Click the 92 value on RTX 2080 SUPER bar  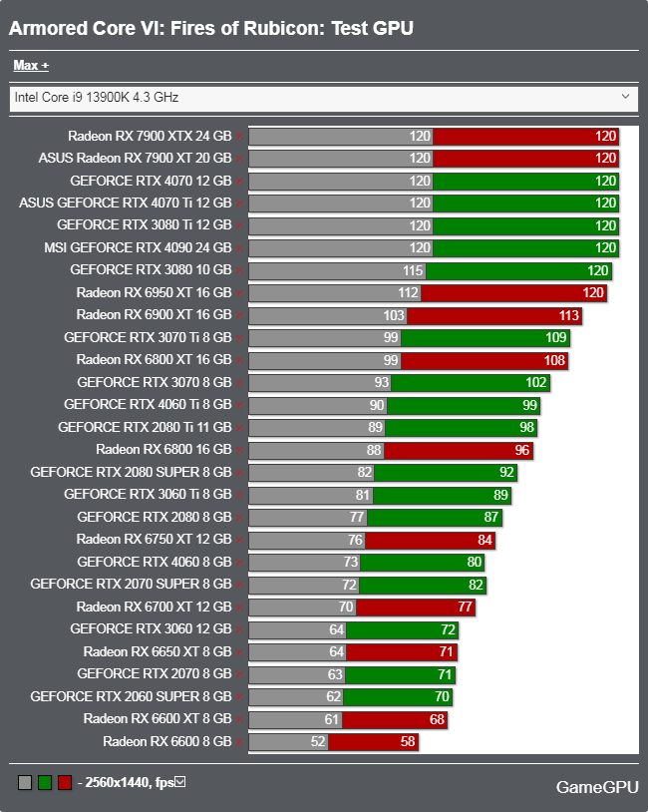(x=506, y=473)
